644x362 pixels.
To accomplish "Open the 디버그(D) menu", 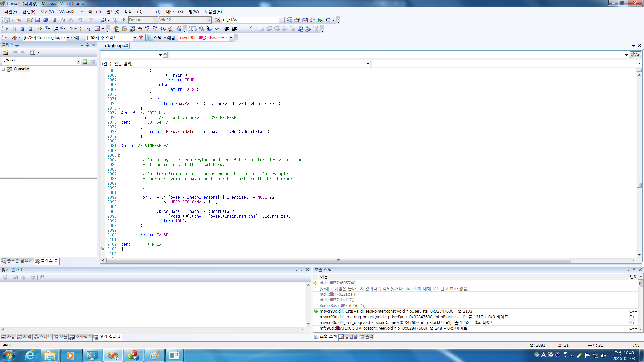I will pyautogui.click(x=133, y=12).
